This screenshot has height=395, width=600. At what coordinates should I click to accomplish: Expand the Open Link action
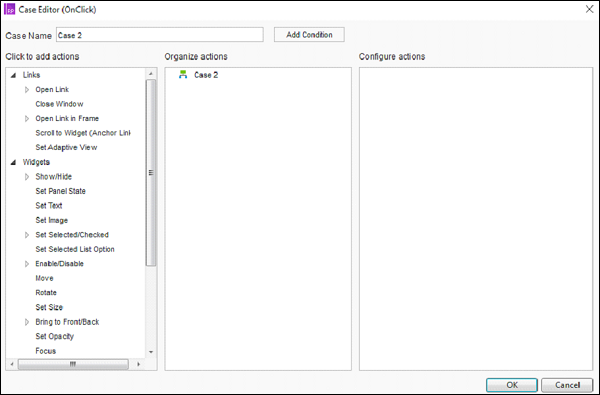pos(27,90)
